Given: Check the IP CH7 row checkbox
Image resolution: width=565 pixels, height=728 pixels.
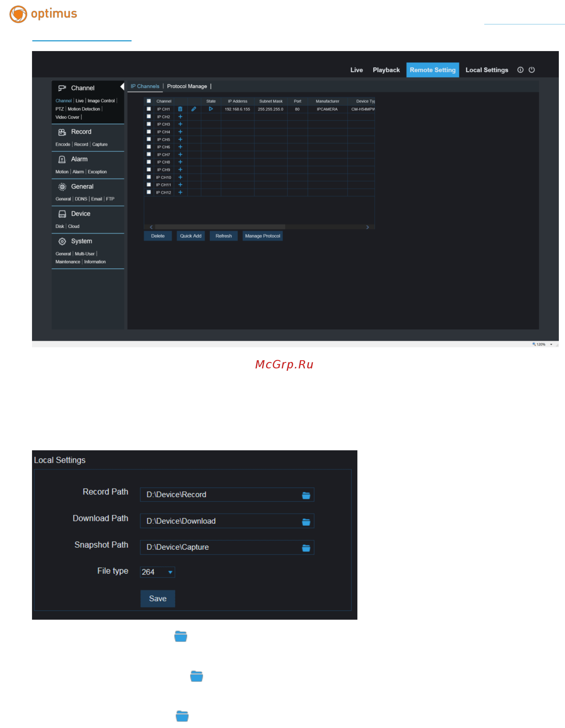Looking at the screenshot, I should [149, 154].
